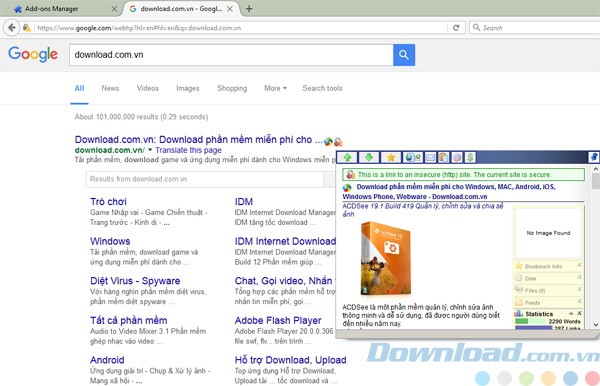This screenshot has height=386, width=600.
Task: Open the Diệt Virus - Spyware sitelink
Action: click(x=135, y=281)
